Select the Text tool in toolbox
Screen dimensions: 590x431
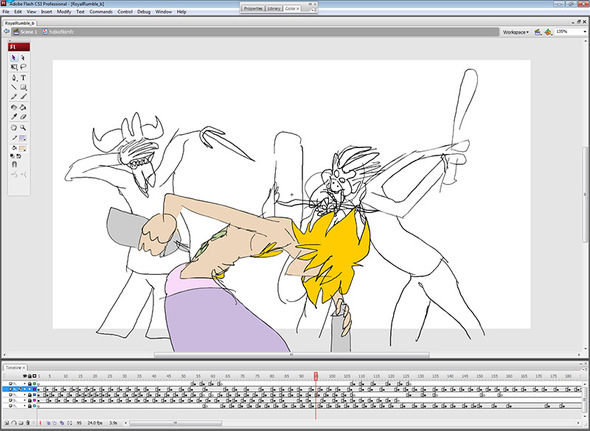click(x=23, y=78)
